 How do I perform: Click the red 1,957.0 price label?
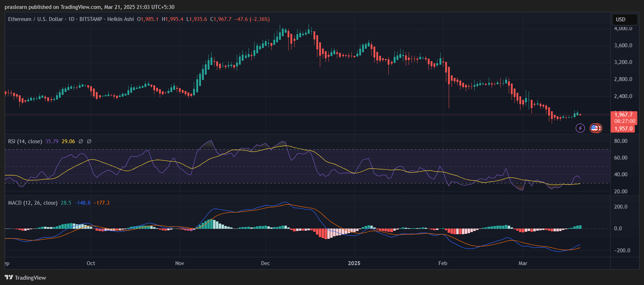(623, 129)
